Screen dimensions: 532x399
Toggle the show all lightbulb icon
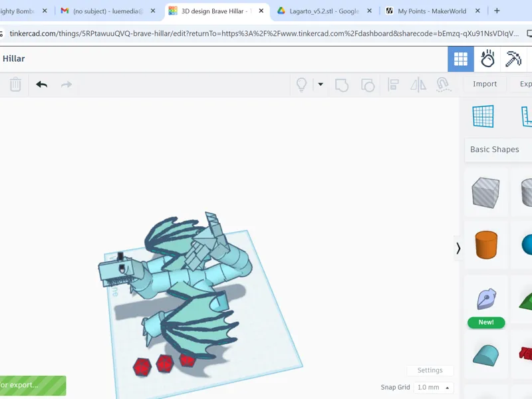[x=302, y=84]
